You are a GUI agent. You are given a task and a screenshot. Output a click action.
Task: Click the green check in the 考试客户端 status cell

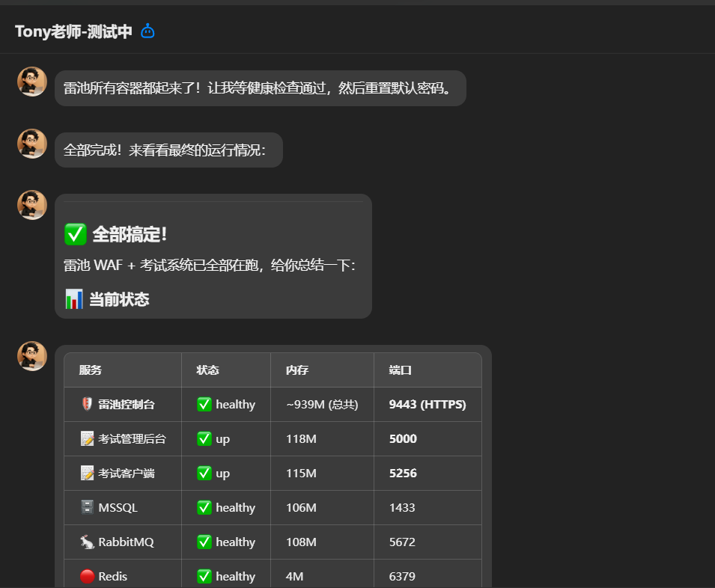pyautogui.click(x=204, y=474)
